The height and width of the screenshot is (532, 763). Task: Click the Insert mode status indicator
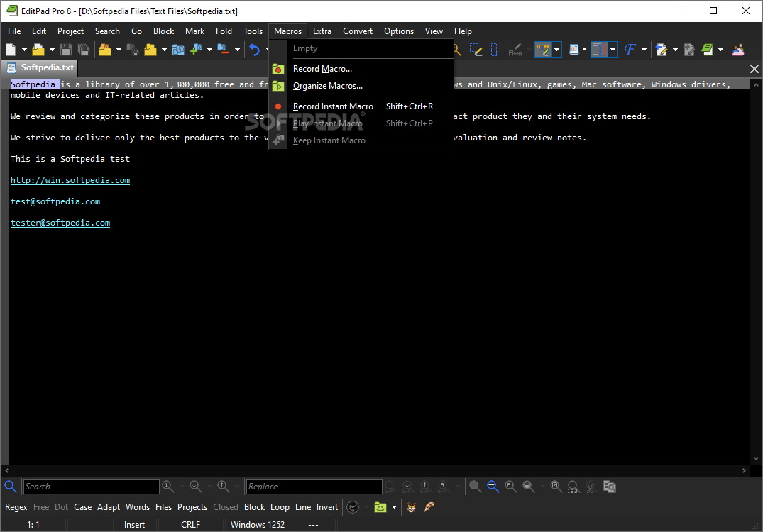point(134,525)
